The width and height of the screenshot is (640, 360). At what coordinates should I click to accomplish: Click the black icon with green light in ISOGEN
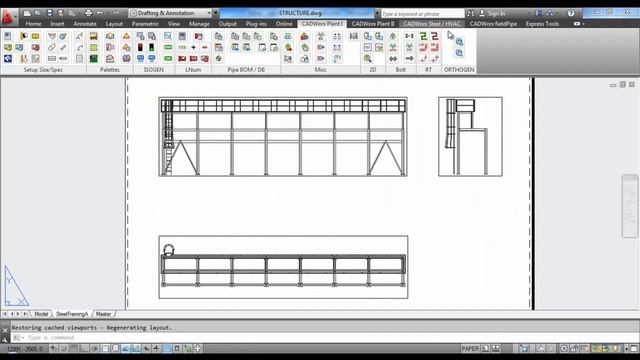coord(151,47)
